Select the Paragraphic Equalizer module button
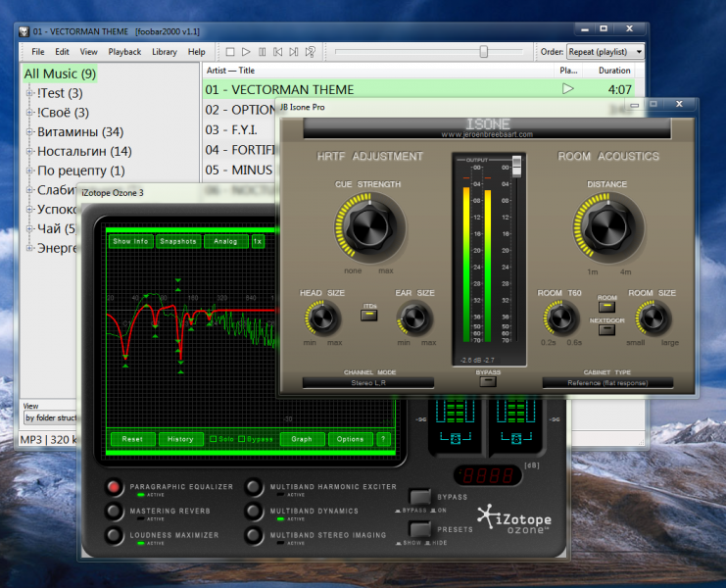 tap(115, 487)
